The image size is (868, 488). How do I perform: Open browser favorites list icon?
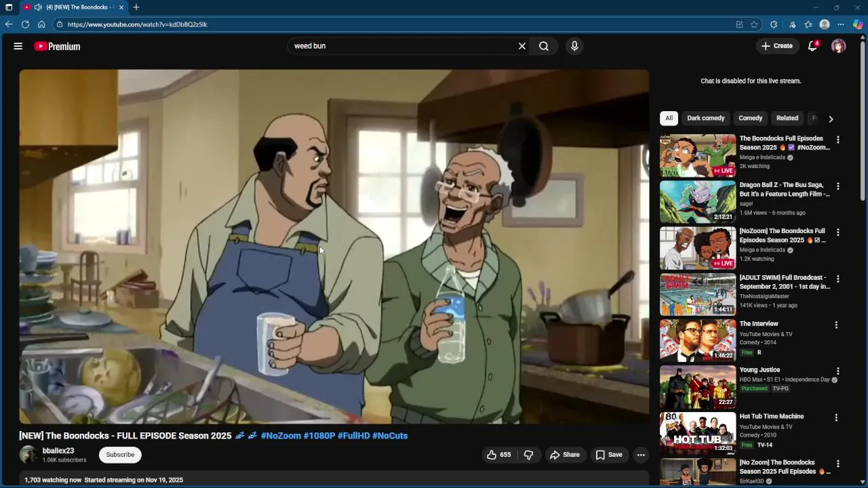coord(808,24)
